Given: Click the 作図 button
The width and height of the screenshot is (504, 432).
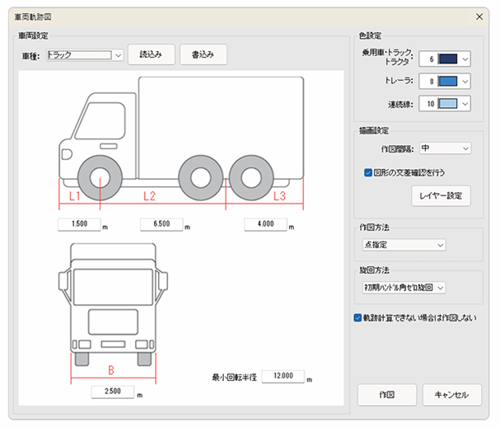Looking at the screenshot, I should click(387, 395).
